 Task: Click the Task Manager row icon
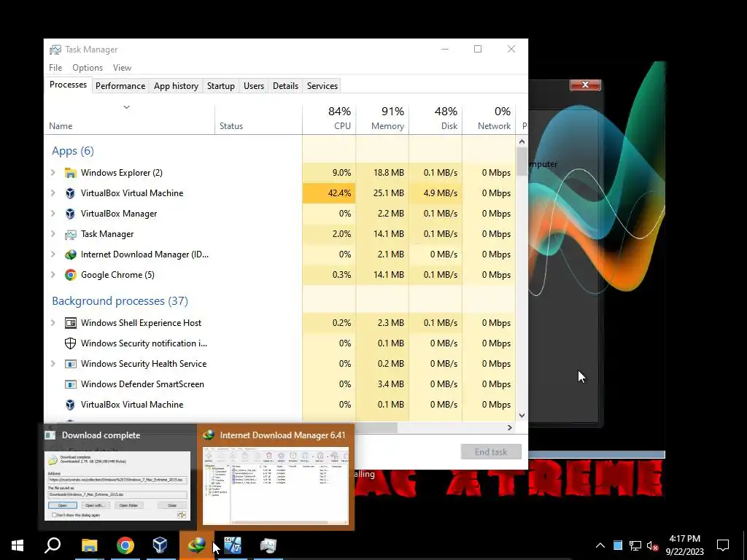[71, 234]
